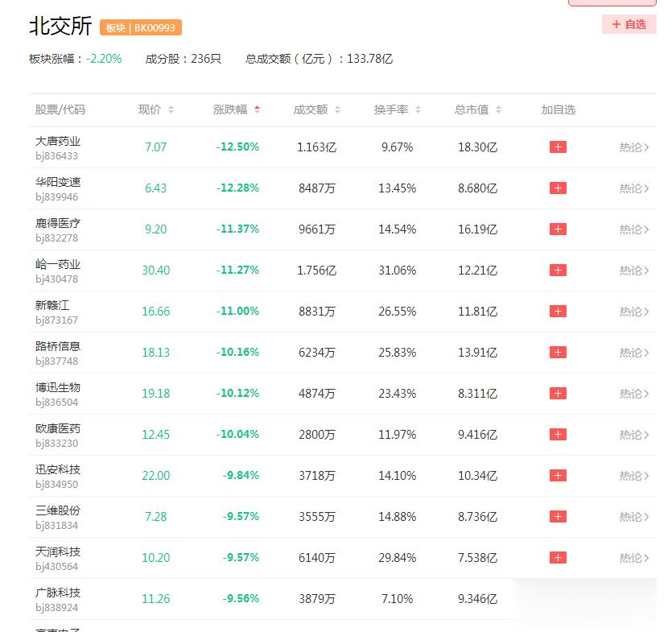672x632 pixels.
Task: Sort table by 涨跌幅 column arrows
Action: click(257, 109)
